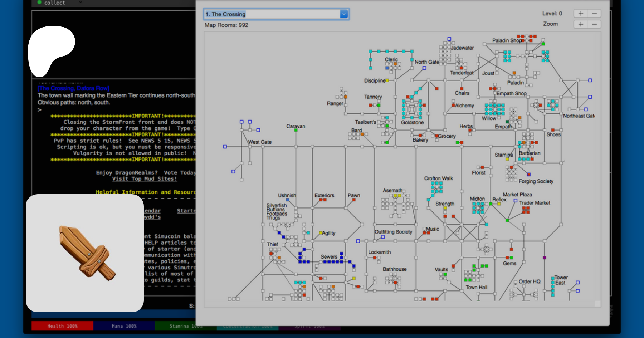Image resolution: width=644 pixels, height=338 pixels.
Task: Select the 'collect' tab at top
Action: click(x=54, y=3)
